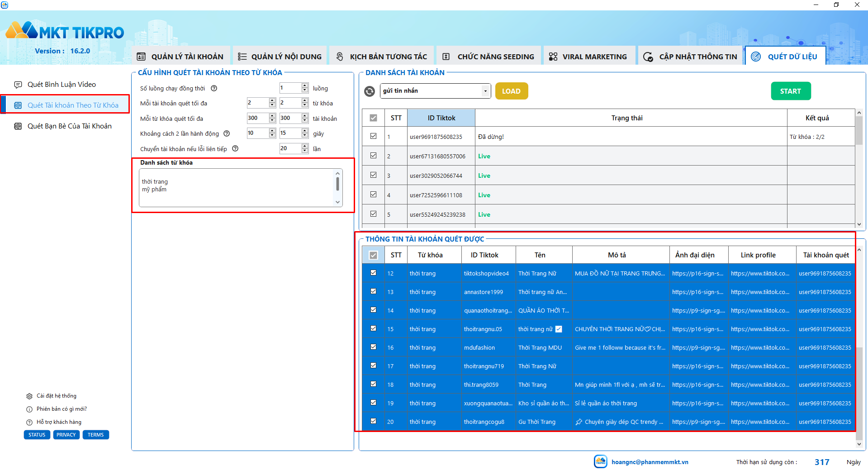Uncheck account row user9691875608235 checkbox
868x470 pixels.
pyautogui.click(x=373, y=136)
